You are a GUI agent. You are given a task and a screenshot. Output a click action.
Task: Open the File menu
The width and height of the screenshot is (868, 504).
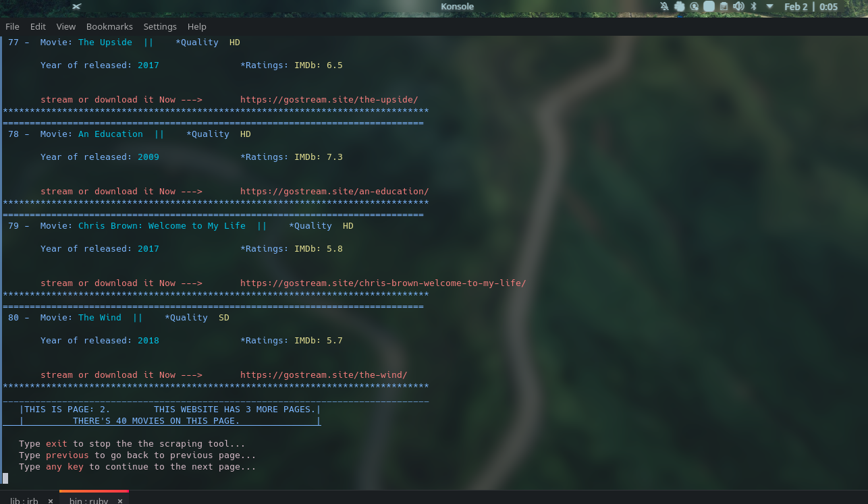(12, 27)
